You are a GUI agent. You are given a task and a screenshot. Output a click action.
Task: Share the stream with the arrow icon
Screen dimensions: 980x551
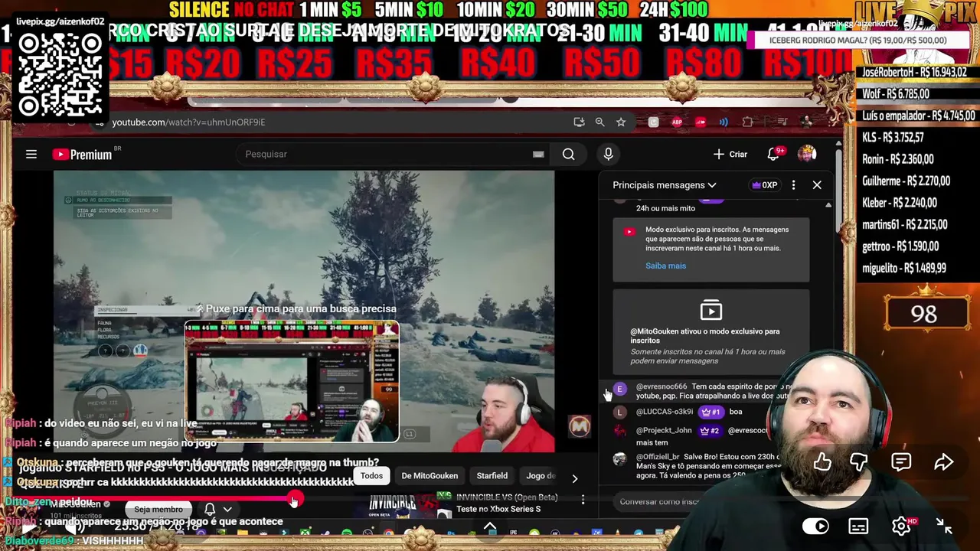coord(944,462)
